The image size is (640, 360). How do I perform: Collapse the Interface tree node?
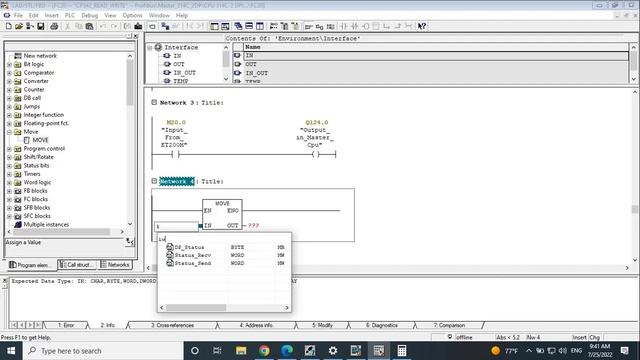[150, 47]
